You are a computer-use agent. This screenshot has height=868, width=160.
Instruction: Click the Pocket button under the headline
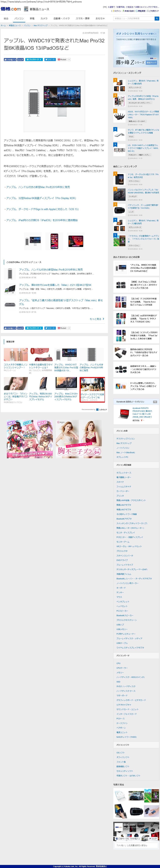point(62,60)
